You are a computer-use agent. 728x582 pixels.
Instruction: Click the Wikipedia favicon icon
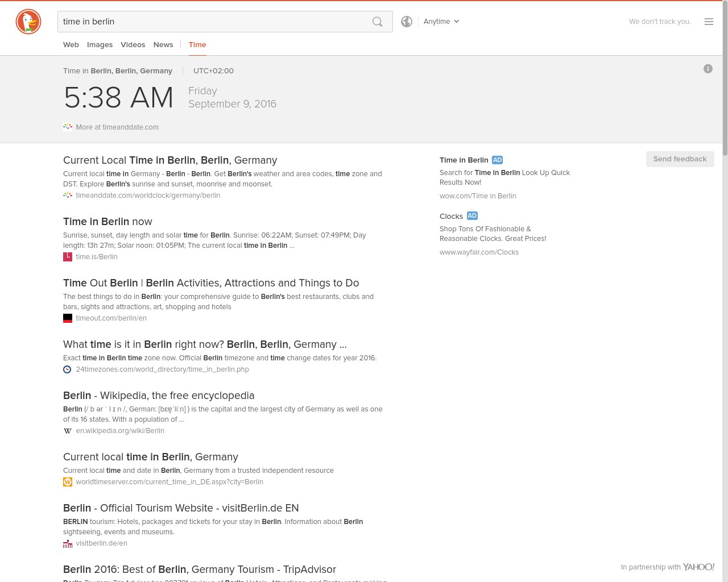[x=68, y=431]
